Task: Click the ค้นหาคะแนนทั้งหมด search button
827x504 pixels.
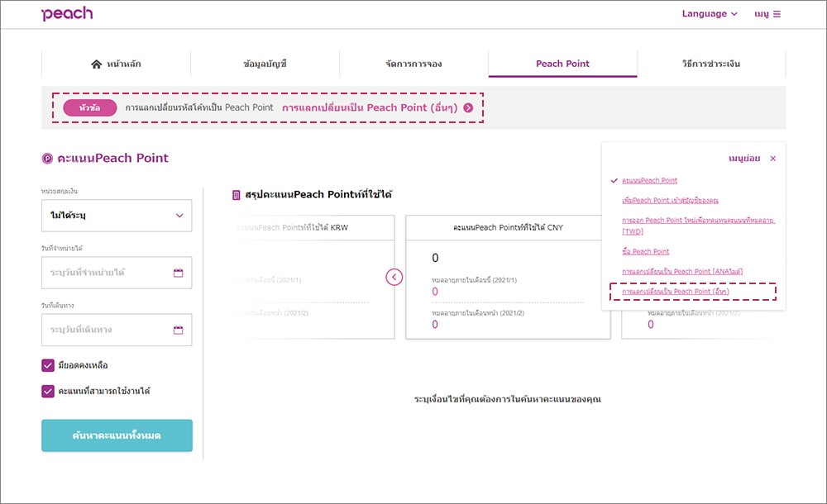Action: pos(117,435)
